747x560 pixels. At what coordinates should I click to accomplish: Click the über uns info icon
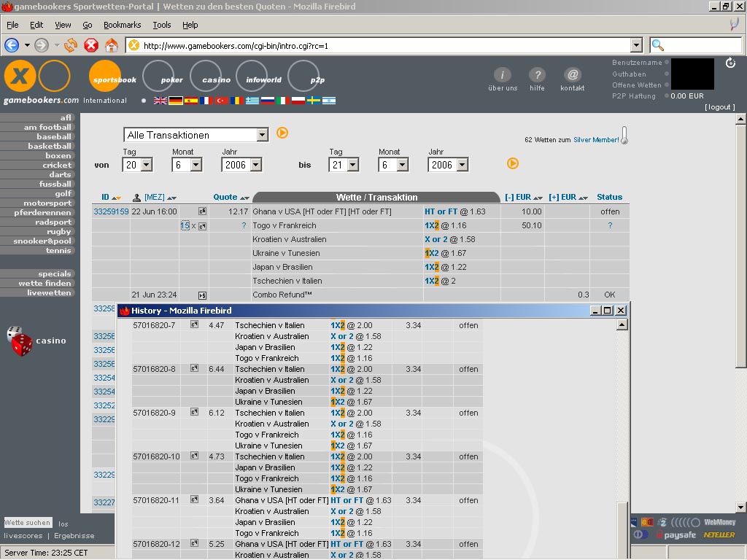point(502,75)
